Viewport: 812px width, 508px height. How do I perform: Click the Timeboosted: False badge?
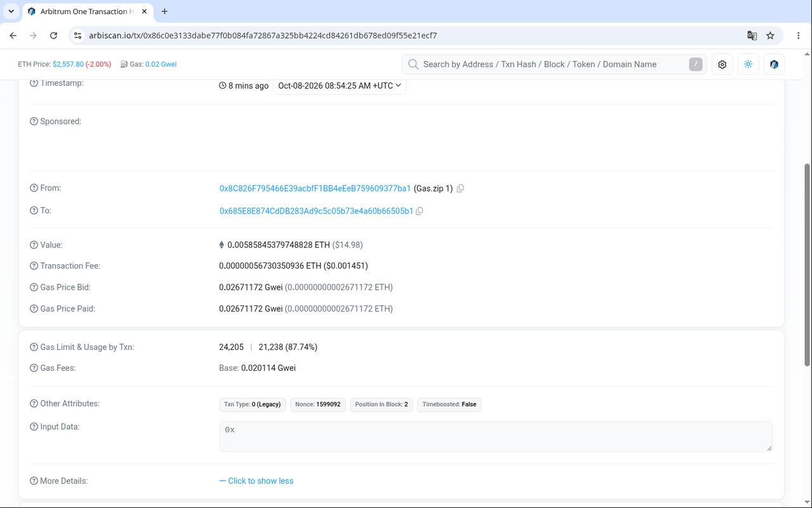coord(449,404)
